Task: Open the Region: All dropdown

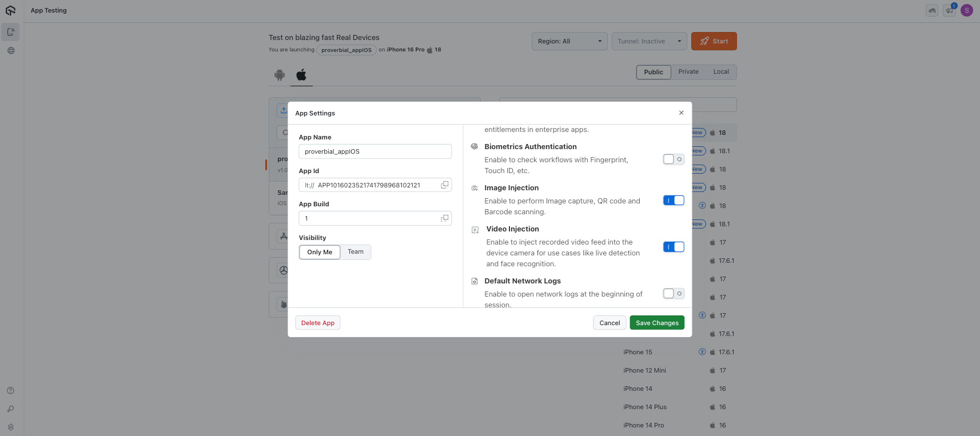Action: 569,41
